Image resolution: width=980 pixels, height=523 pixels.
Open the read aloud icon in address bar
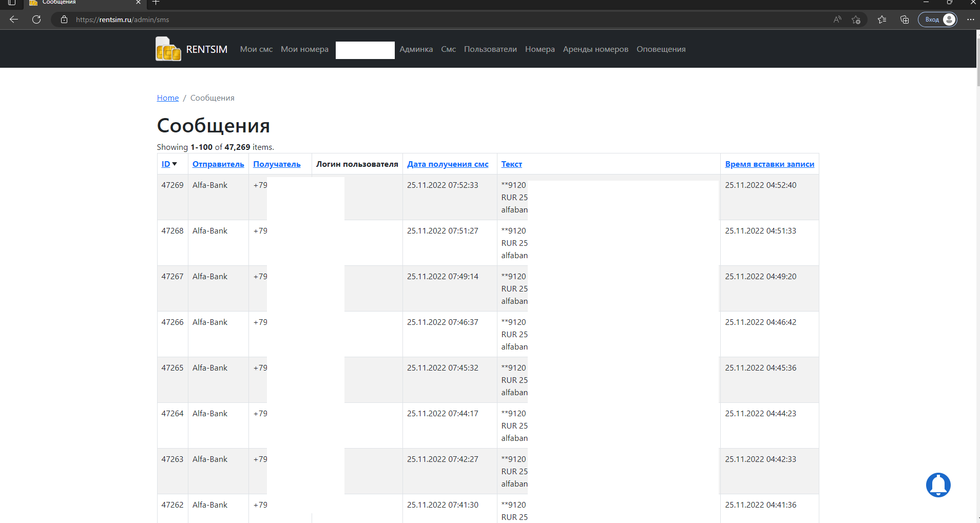[837, 20]
